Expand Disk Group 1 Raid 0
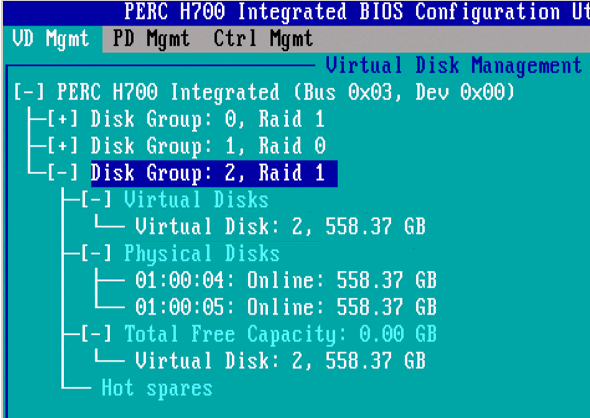Viewport: 590px width, 418px height. point(62,146)
